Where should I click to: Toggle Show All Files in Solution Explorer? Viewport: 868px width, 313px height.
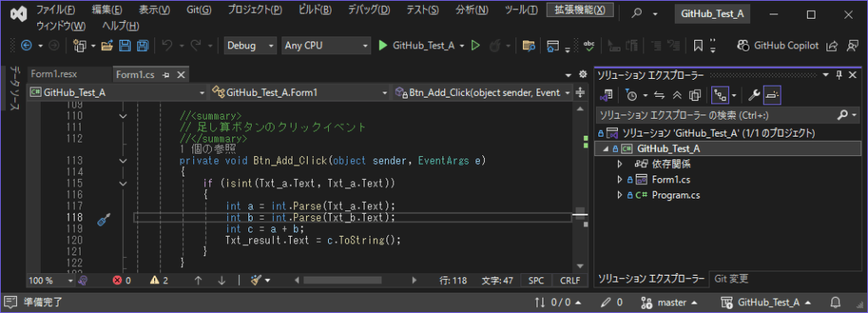tap(695, 96)
